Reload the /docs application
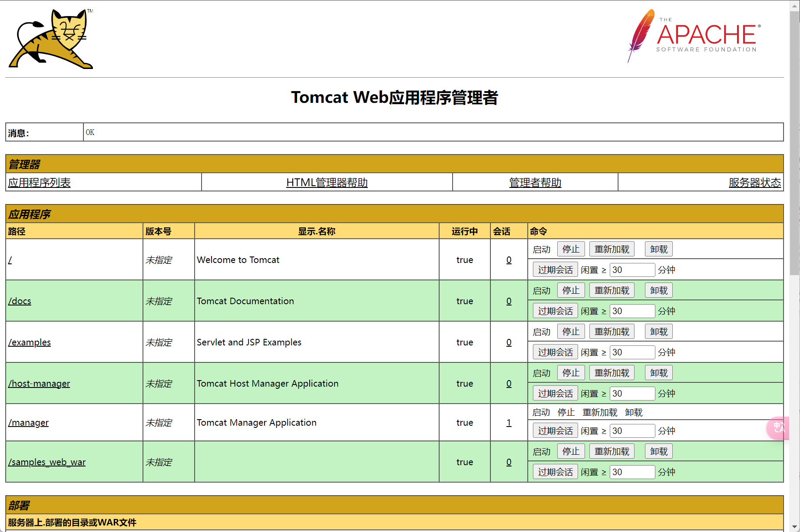Screen dimensions: 800x532 click(612, 290)
